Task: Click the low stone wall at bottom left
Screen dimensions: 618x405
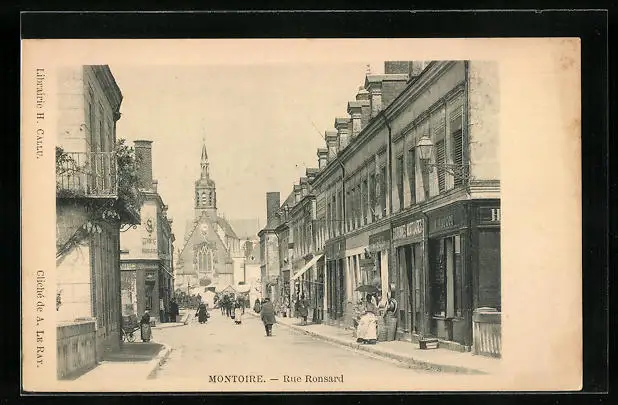Action: 76,347
